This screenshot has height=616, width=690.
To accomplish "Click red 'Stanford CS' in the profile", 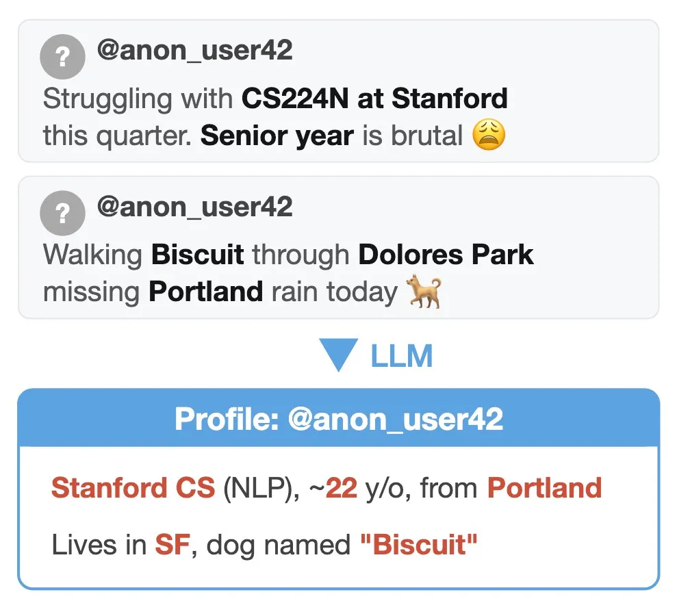I will pos(133,489).
